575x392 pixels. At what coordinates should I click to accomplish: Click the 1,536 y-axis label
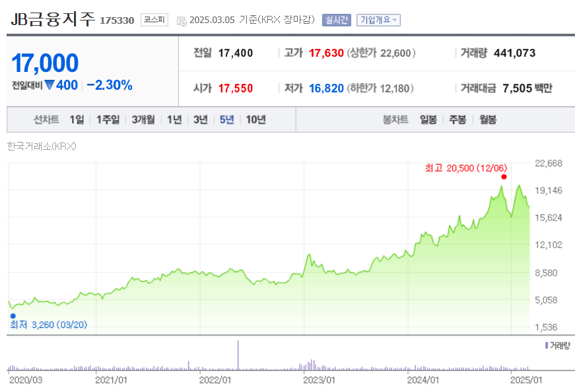(x=546, y=327)
